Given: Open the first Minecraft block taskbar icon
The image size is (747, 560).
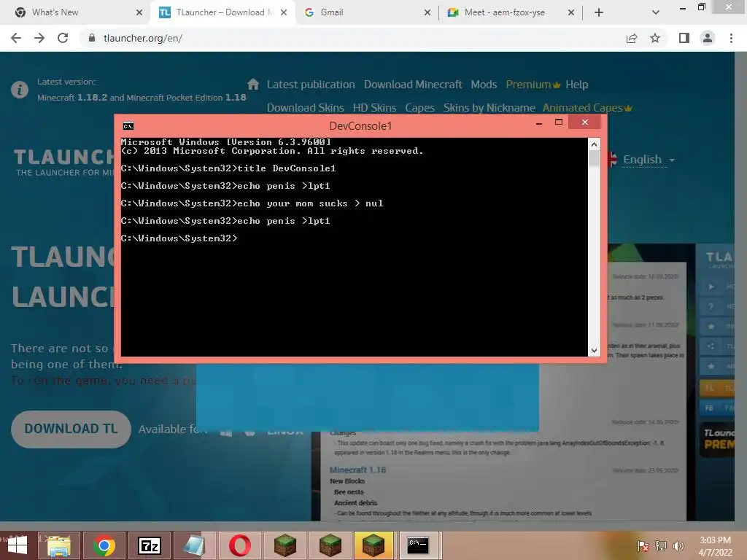Looking at the screenshot, I should 285,545.
